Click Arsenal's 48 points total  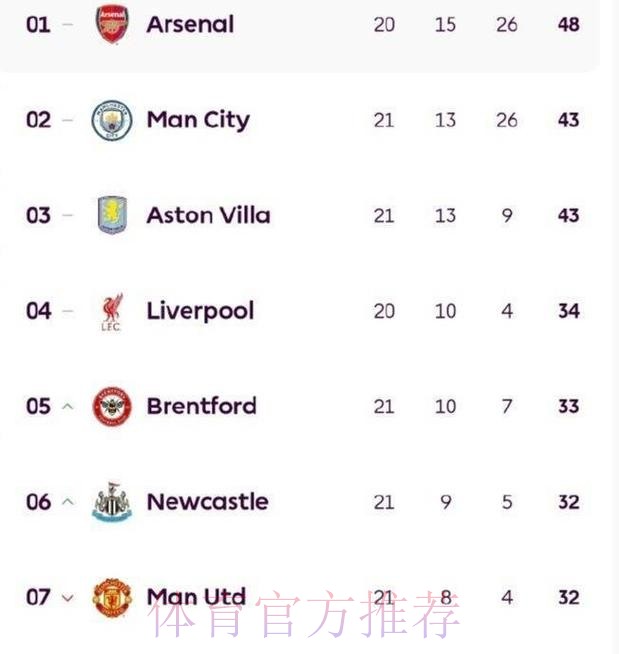pos(569,24)
